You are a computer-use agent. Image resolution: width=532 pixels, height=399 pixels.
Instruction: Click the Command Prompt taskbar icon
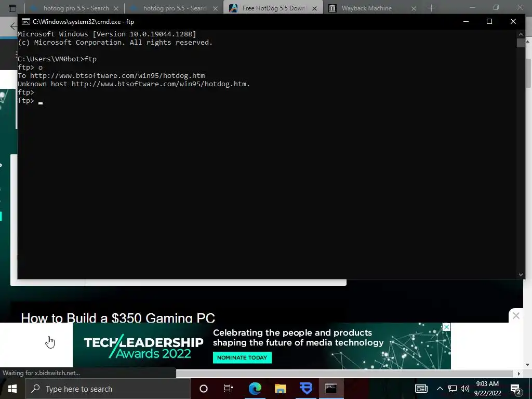[331, 389]
